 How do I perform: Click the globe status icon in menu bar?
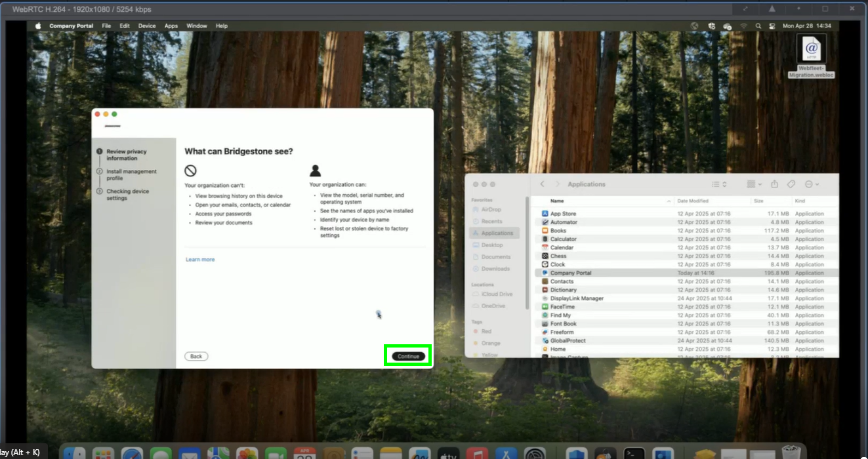pos(695,26)
